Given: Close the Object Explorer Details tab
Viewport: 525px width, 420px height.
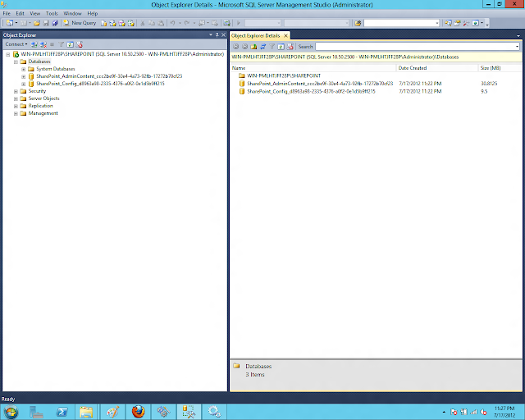Looking at the screenshot, I should 285,35.
